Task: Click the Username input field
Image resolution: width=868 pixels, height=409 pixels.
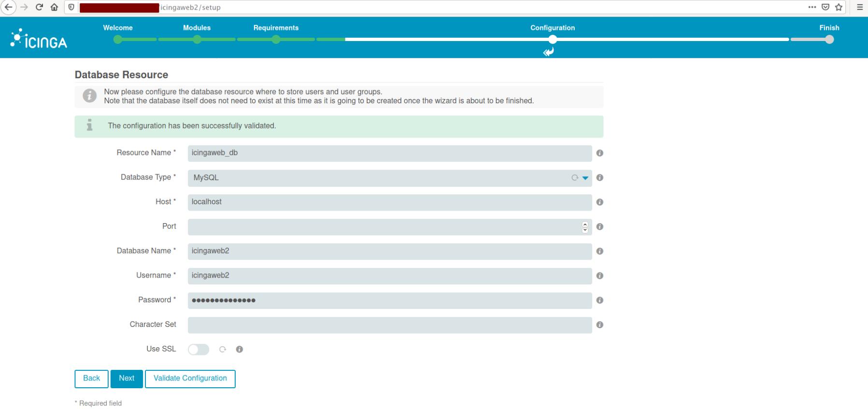Action: pyautogui.click(x=390, y=276)
